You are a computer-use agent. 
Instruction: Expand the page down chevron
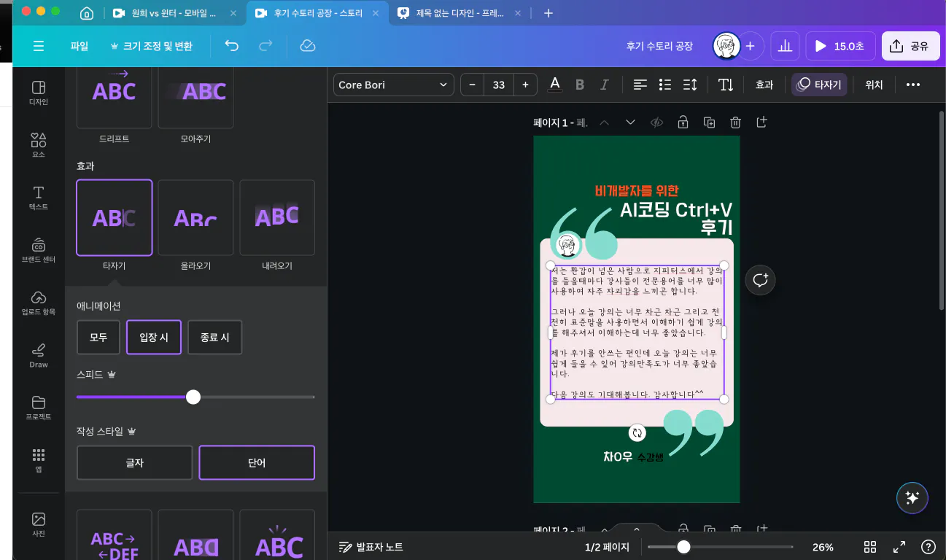point(630,122)
